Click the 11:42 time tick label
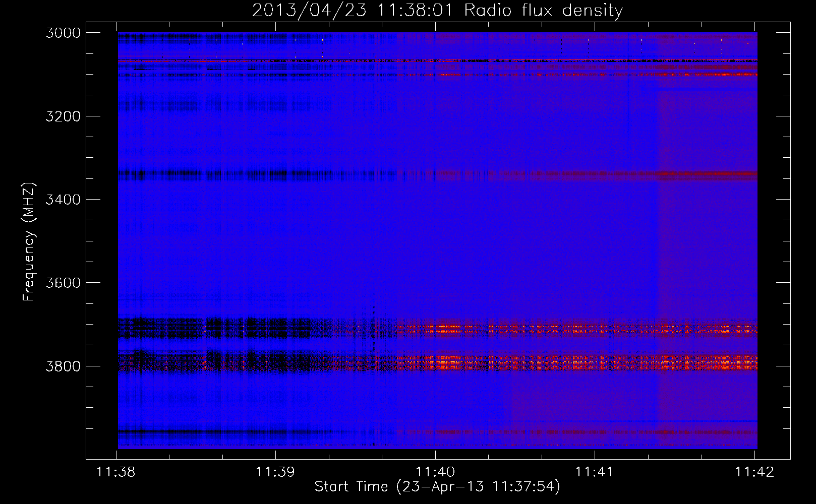The width and height of the screenshot is (816, 504). click(x=754, y=472)
